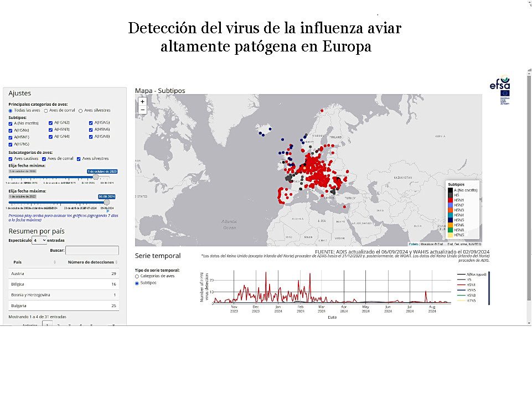Toggle H5N5 series in chart legend
The height and width of the screenshot is (399, 532).
click(x=467, y=290)
